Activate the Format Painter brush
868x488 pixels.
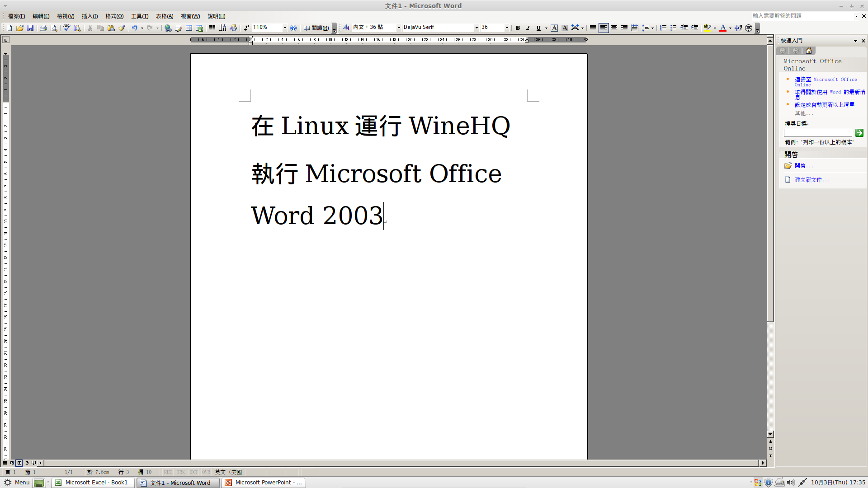coord(122,28)
